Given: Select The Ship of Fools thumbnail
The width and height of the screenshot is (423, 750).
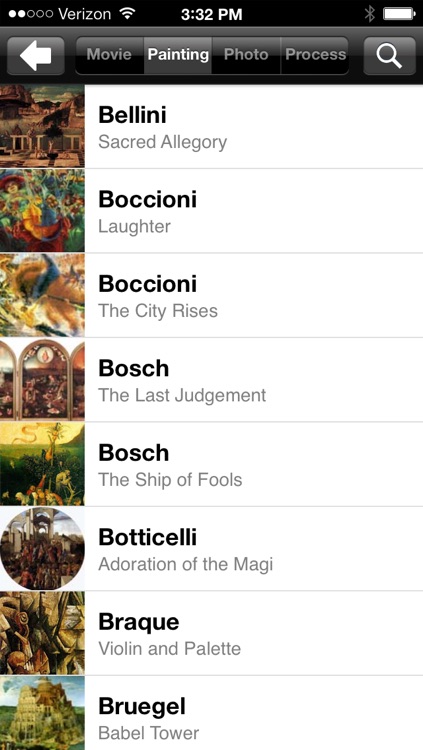Looking at the screenshot, I should 42,464.
